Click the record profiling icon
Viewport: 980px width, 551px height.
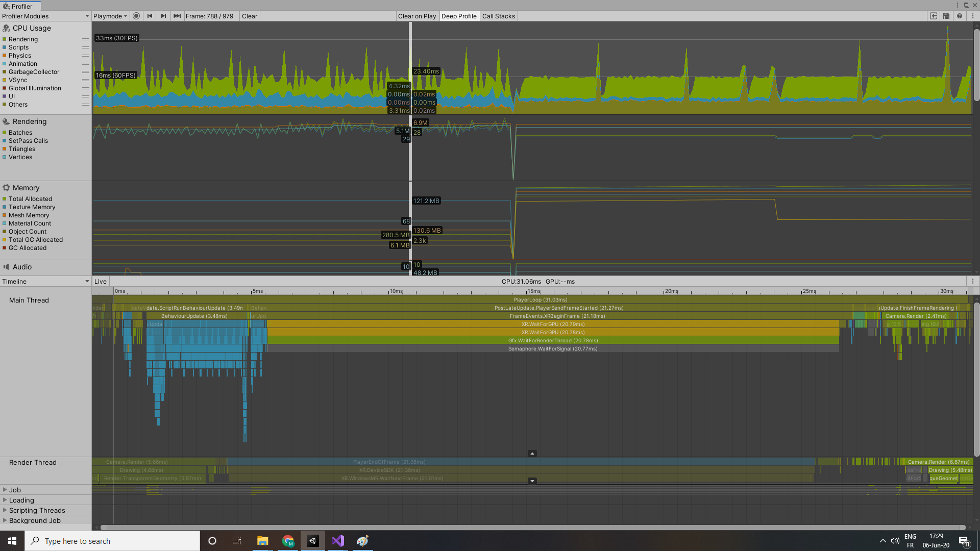coord(136,16)
